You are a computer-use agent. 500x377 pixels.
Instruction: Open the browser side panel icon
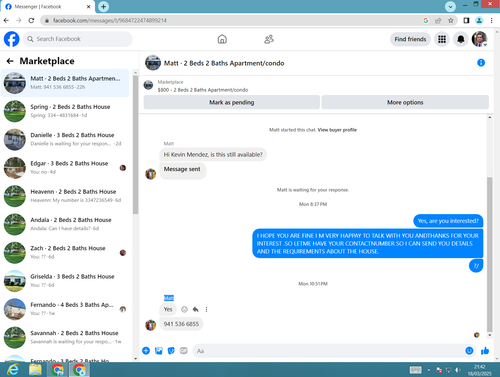pyautogui.click(x=466, y=21)
